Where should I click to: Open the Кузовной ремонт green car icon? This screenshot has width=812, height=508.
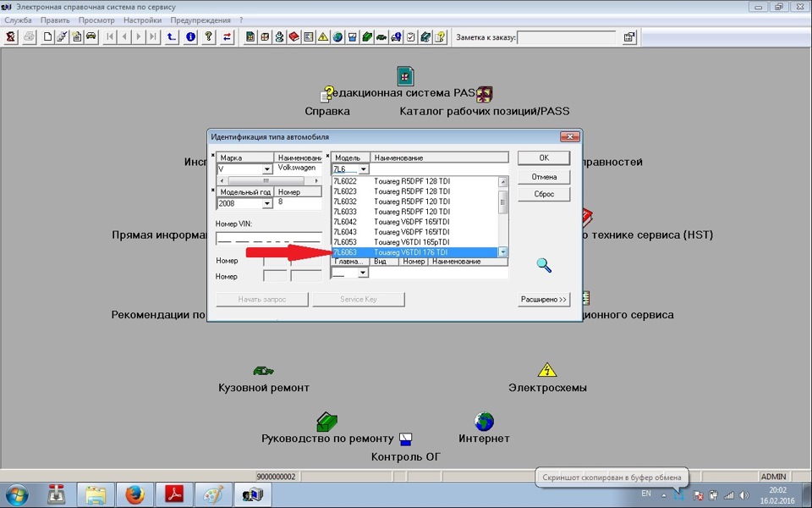coord(264,371)
